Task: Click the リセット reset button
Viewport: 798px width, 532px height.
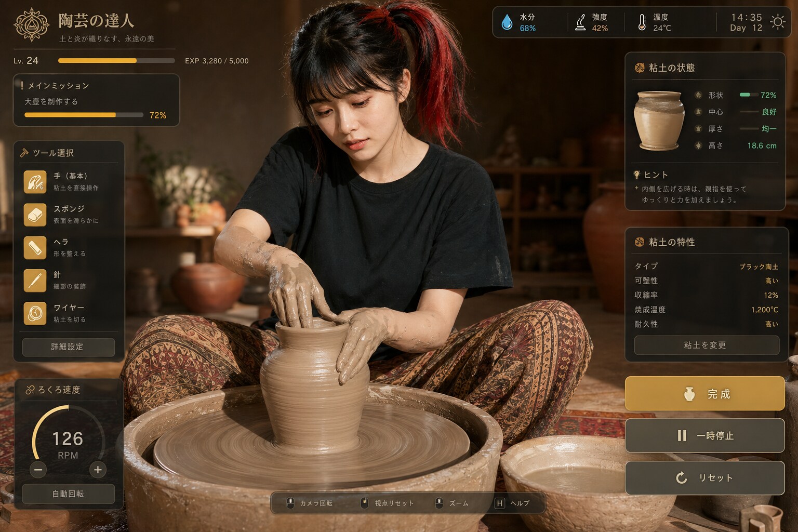Action: pos(705,477)
